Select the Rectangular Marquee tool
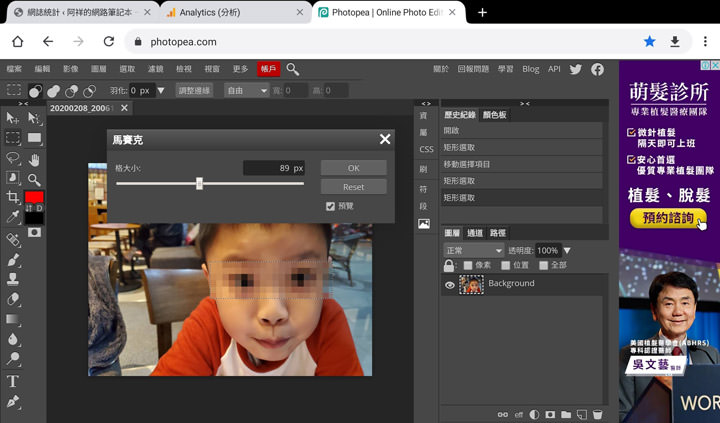The height and width of the screenshot is (423, 720). tap(13, 138)
